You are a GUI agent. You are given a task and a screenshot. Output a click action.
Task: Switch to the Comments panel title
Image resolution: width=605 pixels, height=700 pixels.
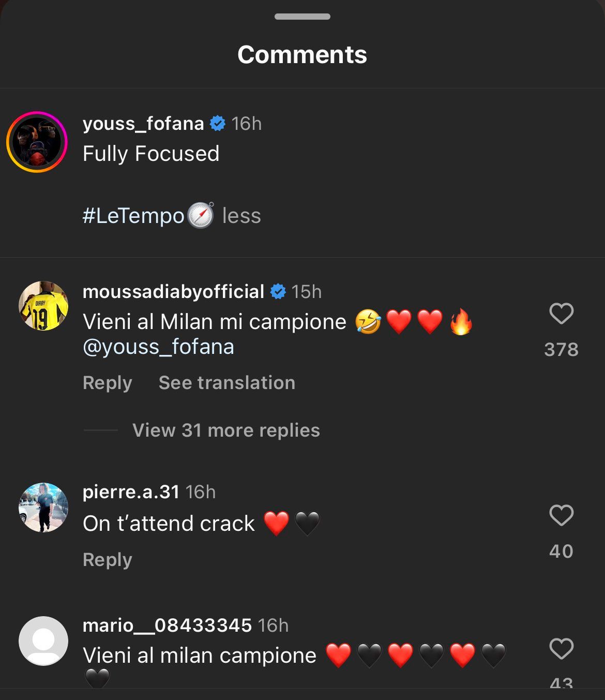(302, 54)
